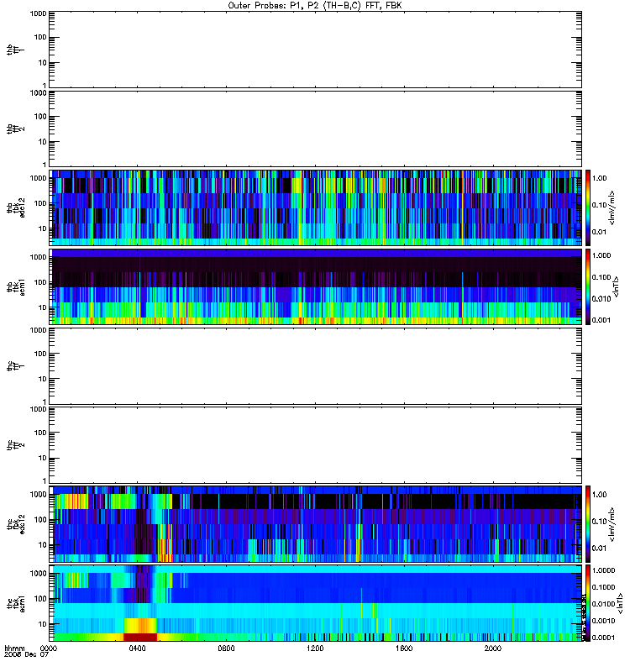This screenshot has width=630, height=672.
Task: Click the '100' y-tick of thb fff 1
Action: pos(40,37)
